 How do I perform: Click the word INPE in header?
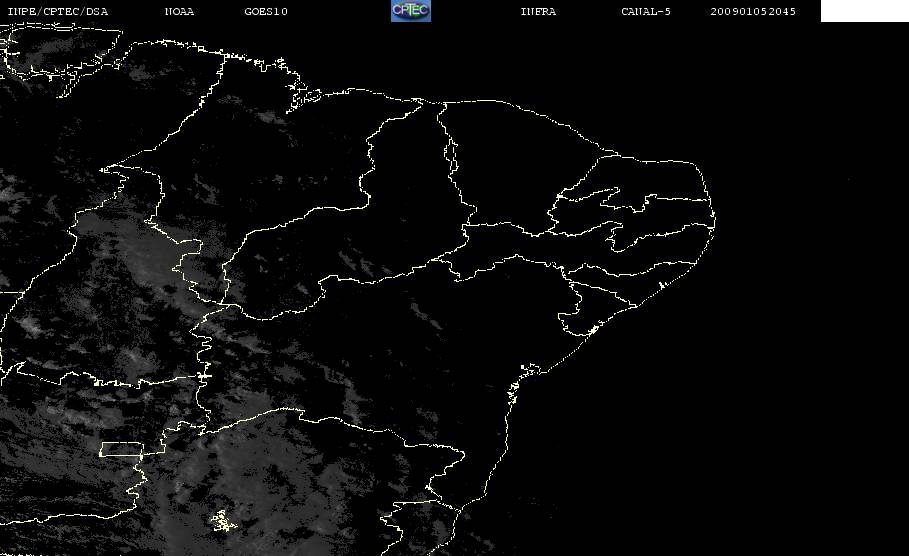[x=21, y=12]
